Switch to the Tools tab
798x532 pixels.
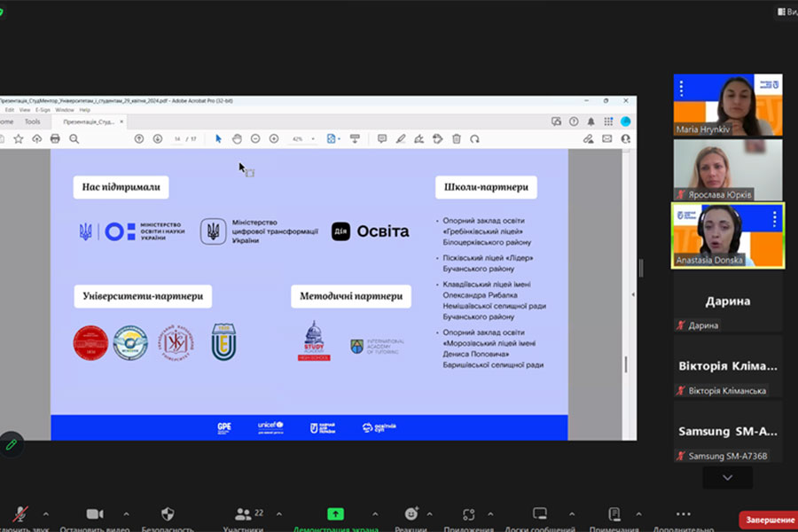pos(32,121)
